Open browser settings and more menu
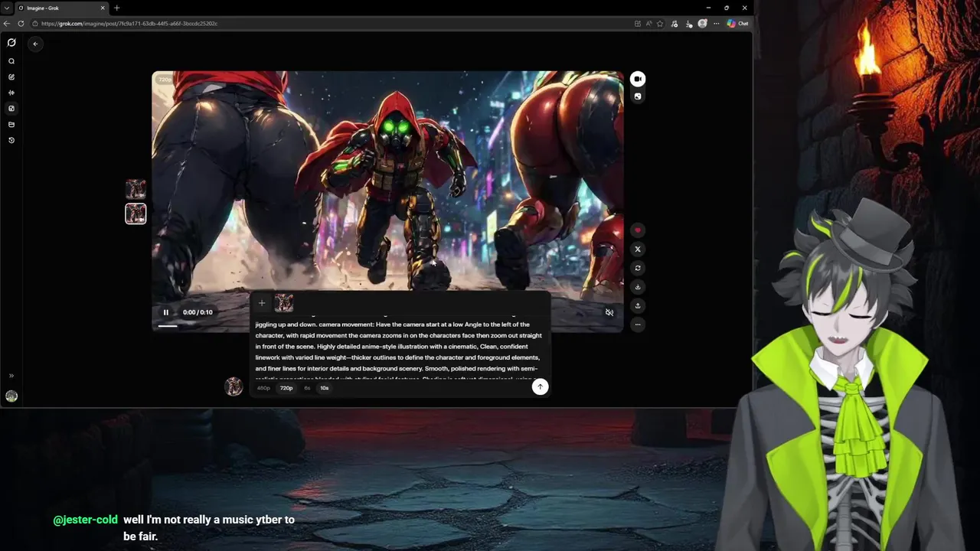Image resolution: width=980 pixels, height=551 pixels. click(716, 24)
